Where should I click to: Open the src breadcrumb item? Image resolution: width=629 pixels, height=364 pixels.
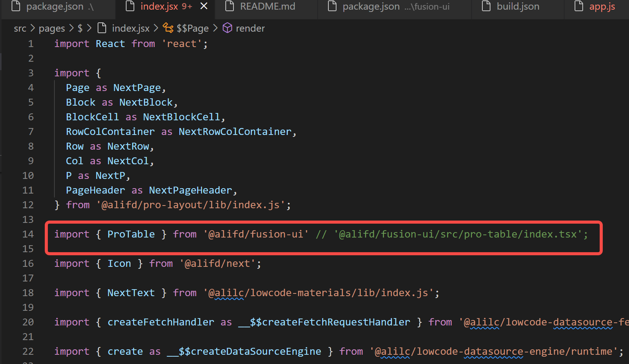click(x=20, y=28)
